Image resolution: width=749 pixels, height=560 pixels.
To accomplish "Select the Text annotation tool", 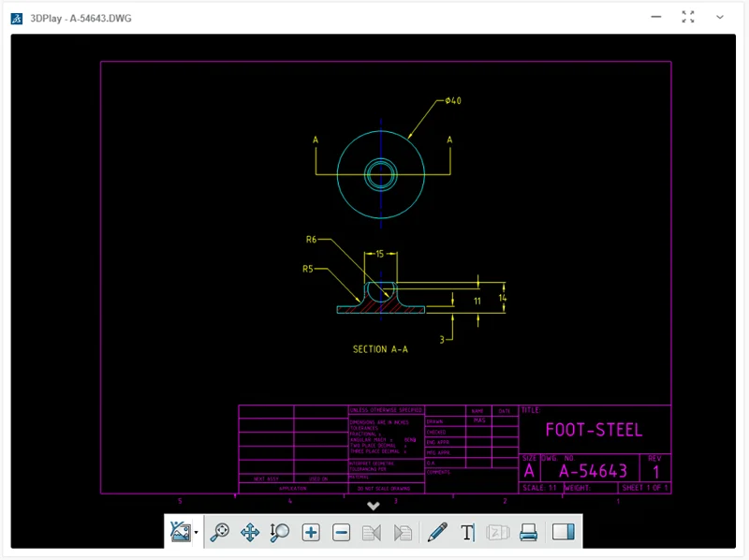I will [x=467, y=532].
